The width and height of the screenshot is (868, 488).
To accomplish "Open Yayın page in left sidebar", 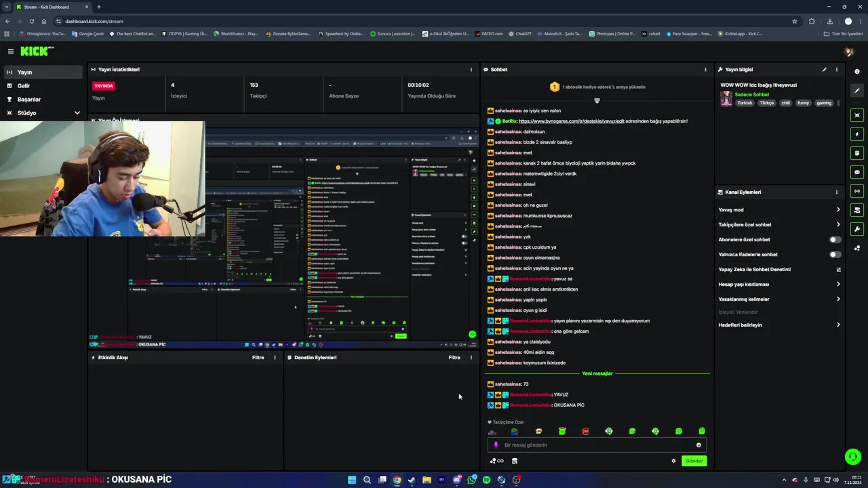I will [x=43, y=72].
